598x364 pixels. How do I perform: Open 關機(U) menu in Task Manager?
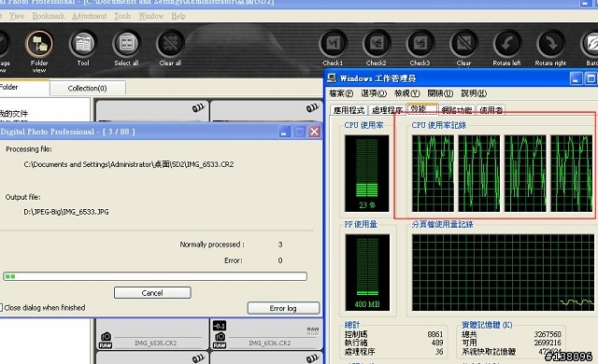(x=440, y=93)
